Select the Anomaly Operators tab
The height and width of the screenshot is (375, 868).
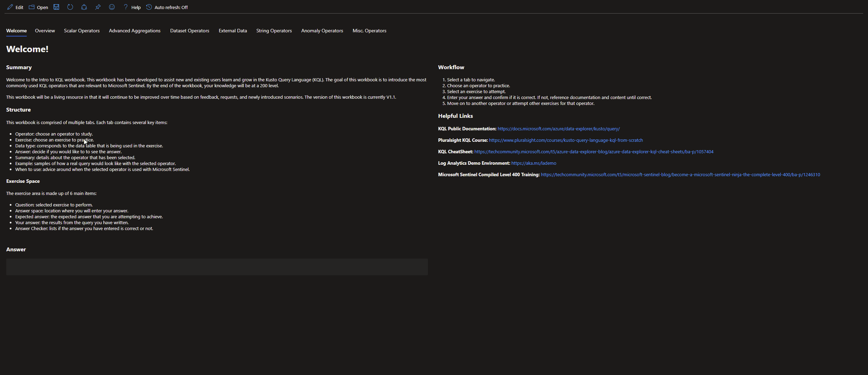pos(322,31)
